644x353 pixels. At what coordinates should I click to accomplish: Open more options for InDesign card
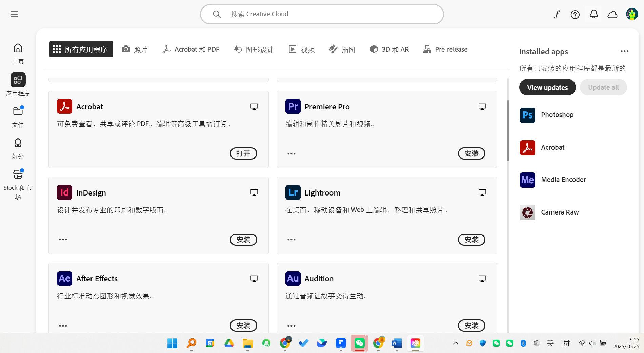pyautogui.click(x=63, y=240)
